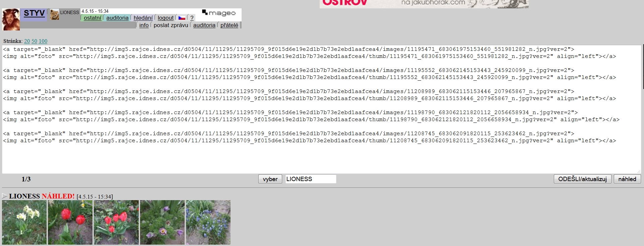Click the LIONESS recipient input field

[x=311, y=179]
